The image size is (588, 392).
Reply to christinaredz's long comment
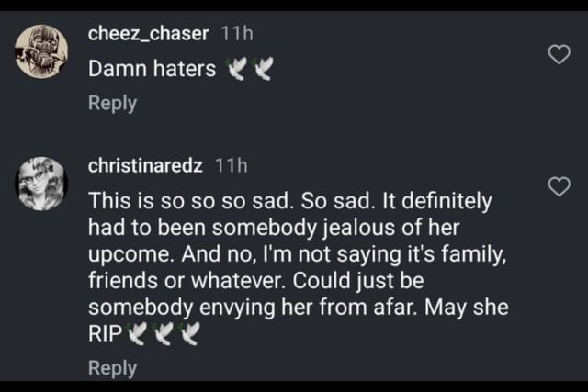point(112,367)
